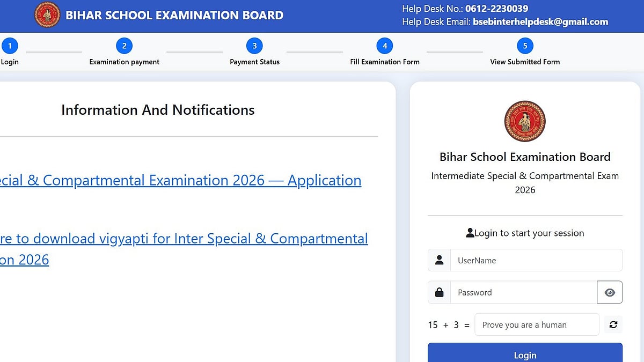Show password using the eye icon
Image resolution: width=644 pixels, height=362 pixels.
click(609, 292)
